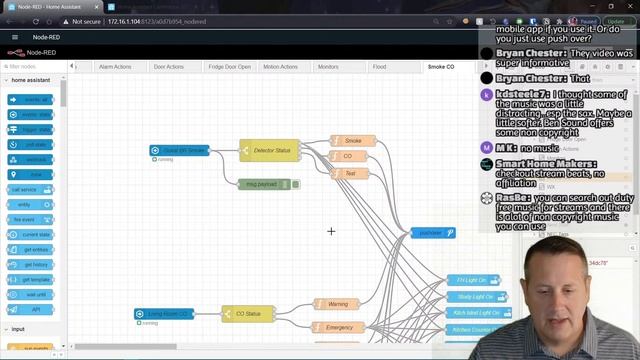The image size is (640, 360).
Task: Select the 'poll state' palette node
Action: pyautogui.click(x=31, y=144)
